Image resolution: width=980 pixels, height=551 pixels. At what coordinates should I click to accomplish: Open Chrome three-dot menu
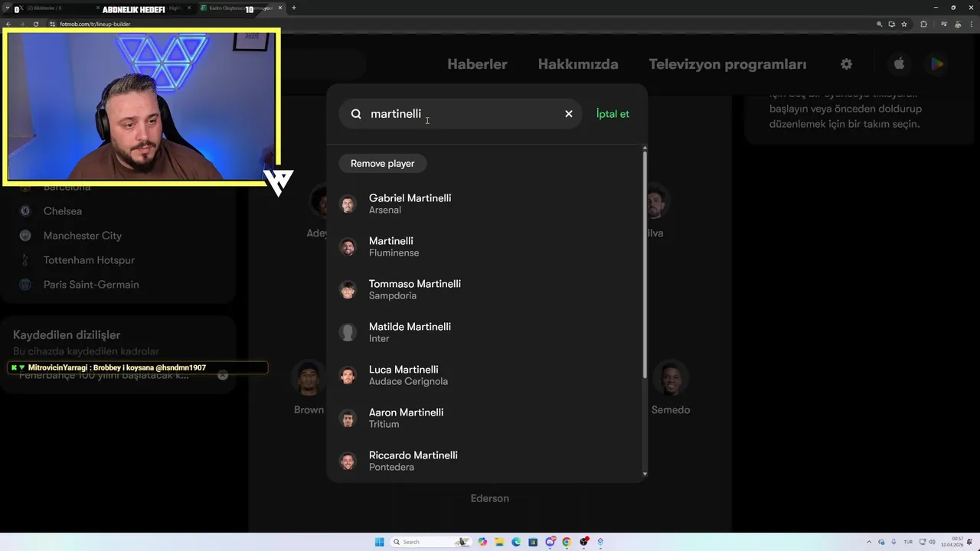[x=971, y=24]
